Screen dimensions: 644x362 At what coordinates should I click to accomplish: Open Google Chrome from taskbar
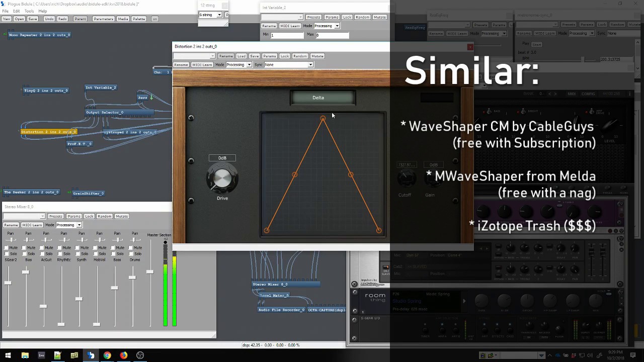(107, 355)
